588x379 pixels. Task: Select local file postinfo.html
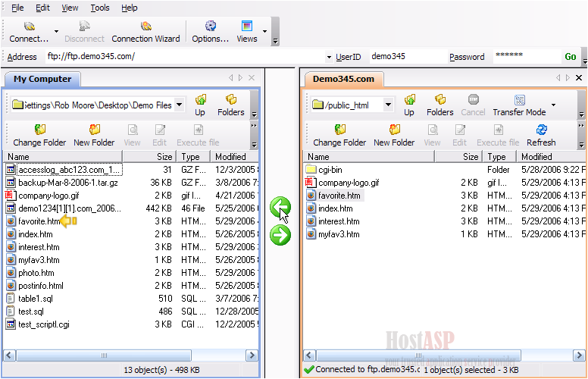[x=41, y=286]
